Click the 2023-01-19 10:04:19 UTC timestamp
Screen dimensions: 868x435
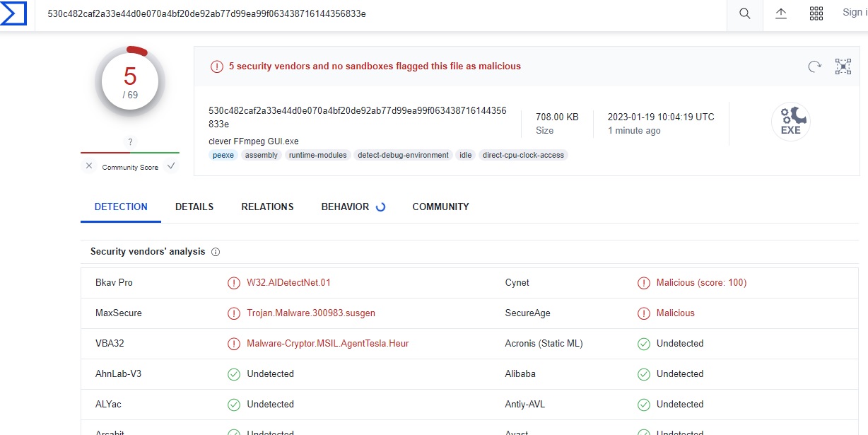[661, 117]
